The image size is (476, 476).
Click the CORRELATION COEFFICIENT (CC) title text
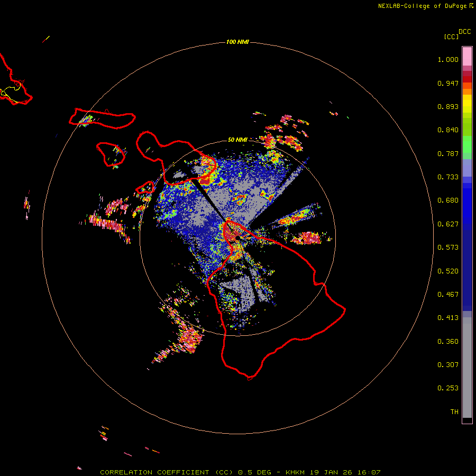pyautogui.click(x=167, y=472)
